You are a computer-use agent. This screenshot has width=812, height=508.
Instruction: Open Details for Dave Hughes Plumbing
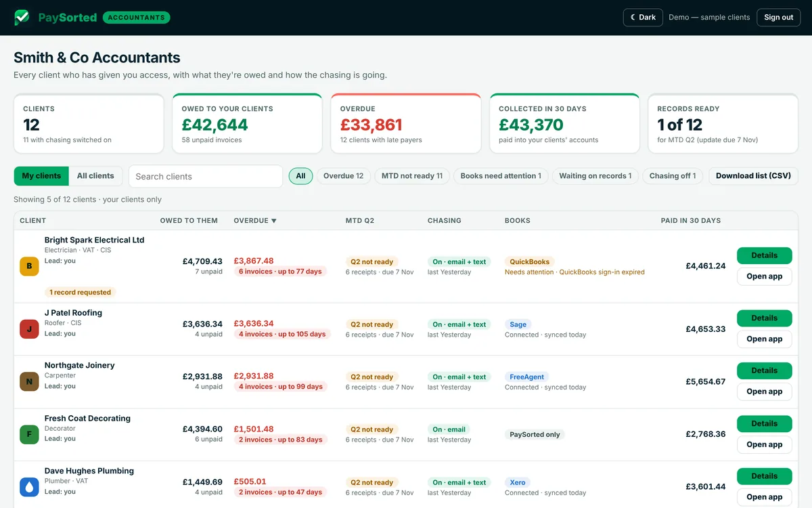tap(765, 476)
